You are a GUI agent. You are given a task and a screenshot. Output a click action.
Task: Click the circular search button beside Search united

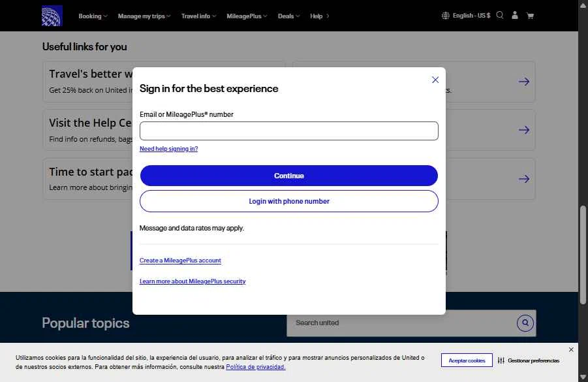coord(525,323)
